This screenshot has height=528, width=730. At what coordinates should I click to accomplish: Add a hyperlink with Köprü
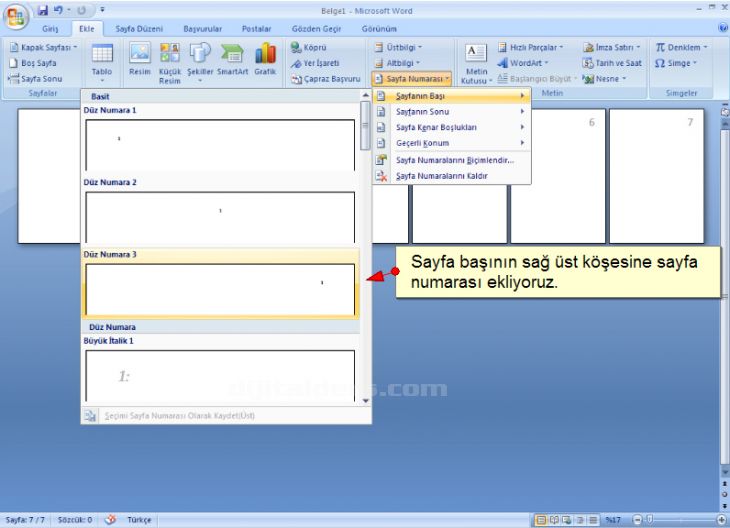coord(309,47)
